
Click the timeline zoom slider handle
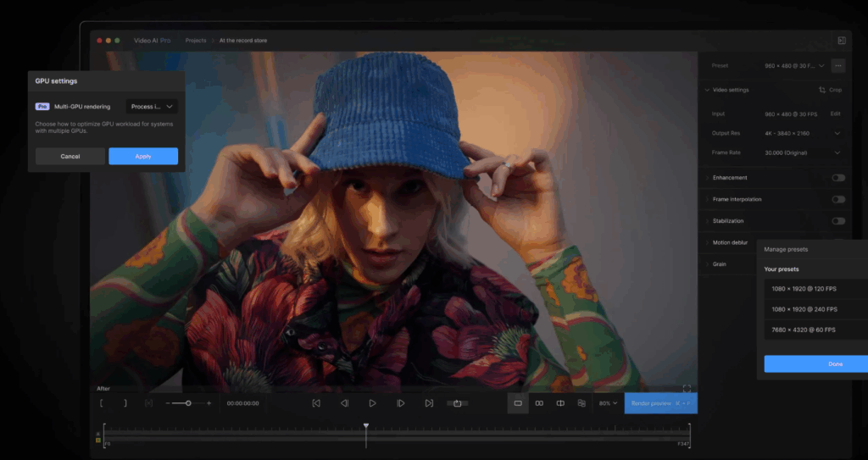coord(188,403)
